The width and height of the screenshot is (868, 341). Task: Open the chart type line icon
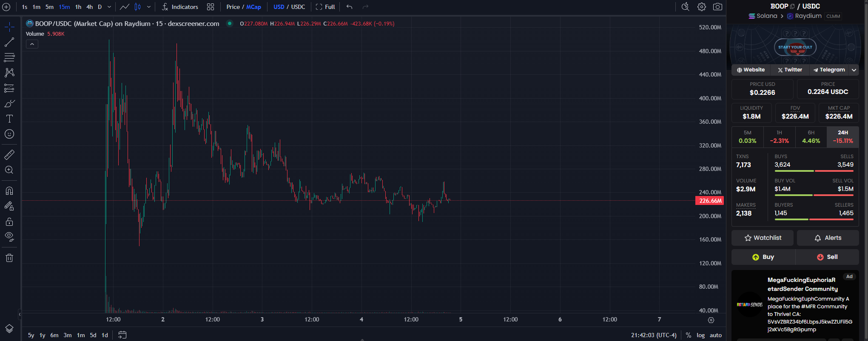(x=125, y=7)
